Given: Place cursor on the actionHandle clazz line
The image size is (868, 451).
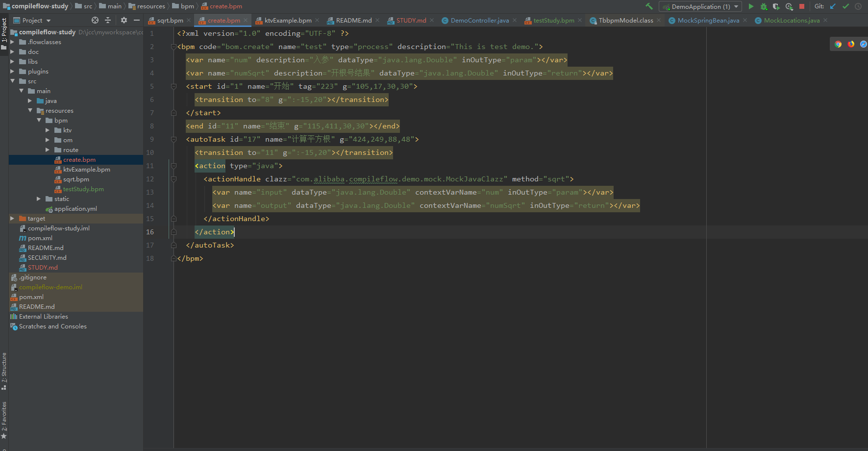Looking at the screenshot, I should point(389,179).
